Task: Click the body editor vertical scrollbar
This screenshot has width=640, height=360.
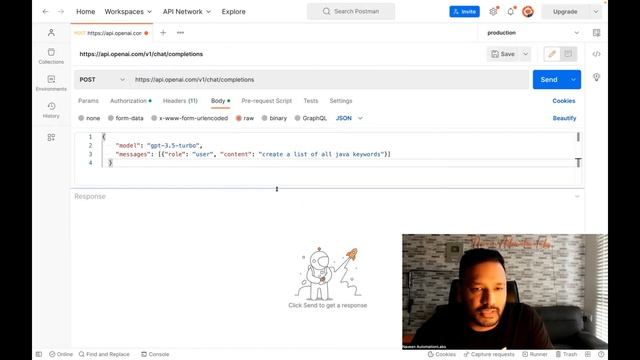Action: (578, 137)
